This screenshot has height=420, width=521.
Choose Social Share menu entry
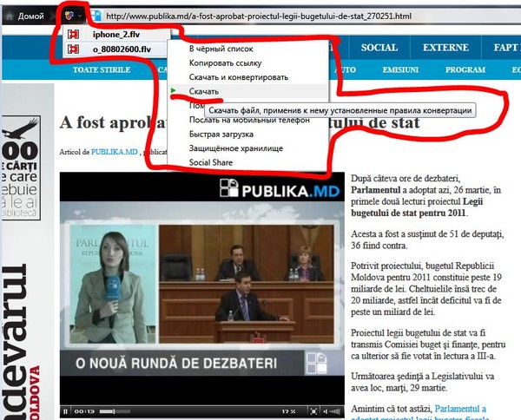211,162
